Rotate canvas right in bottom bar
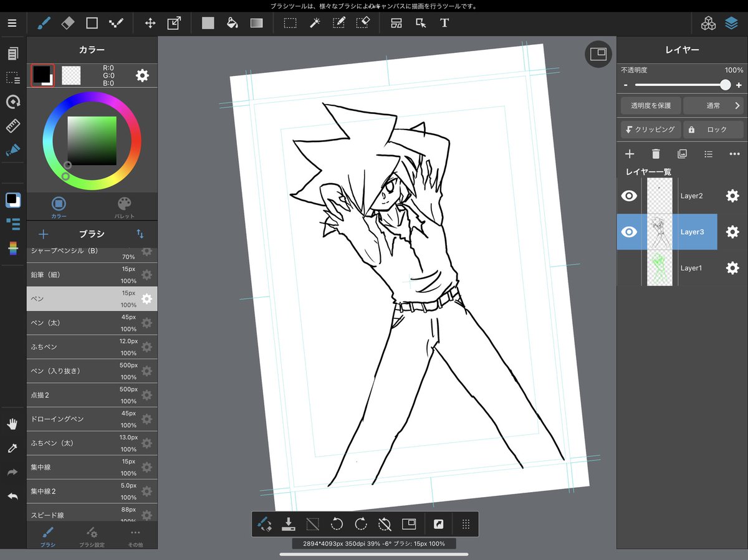748x560 pixels. pyautogui.click(x=361, y=524)
